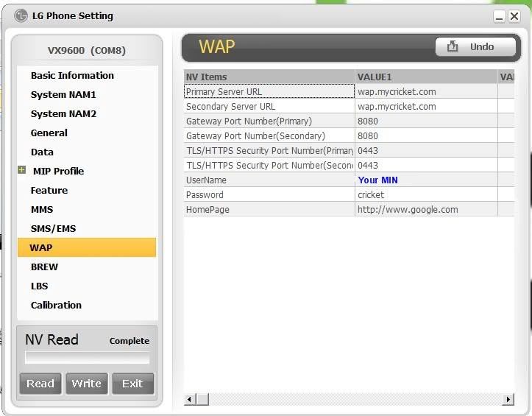Open Basic Information section
Image resolution: width=532 pixels, height=416 pixels.
click(x=72, y=75)
